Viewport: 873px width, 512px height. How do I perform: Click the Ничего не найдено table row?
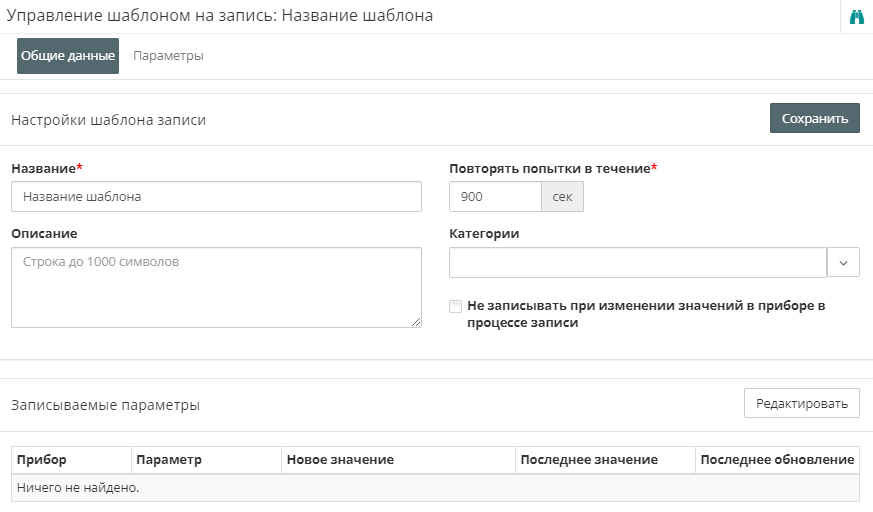click(x=435, y=488)
